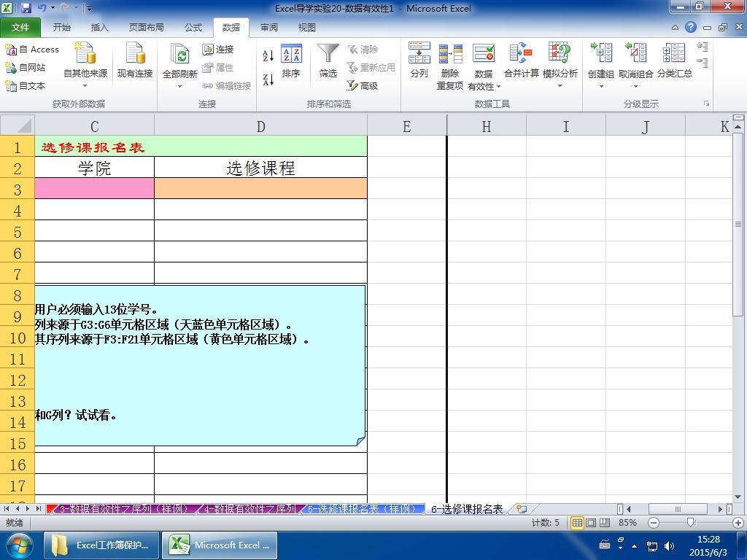Click Hide Detail icon in outline group

tap(703, 63)
